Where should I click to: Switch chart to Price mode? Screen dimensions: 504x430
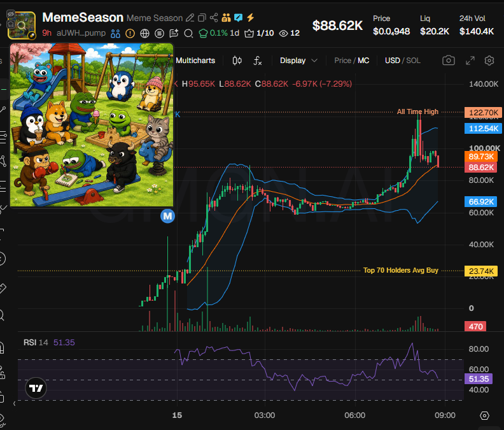(342, 61)
